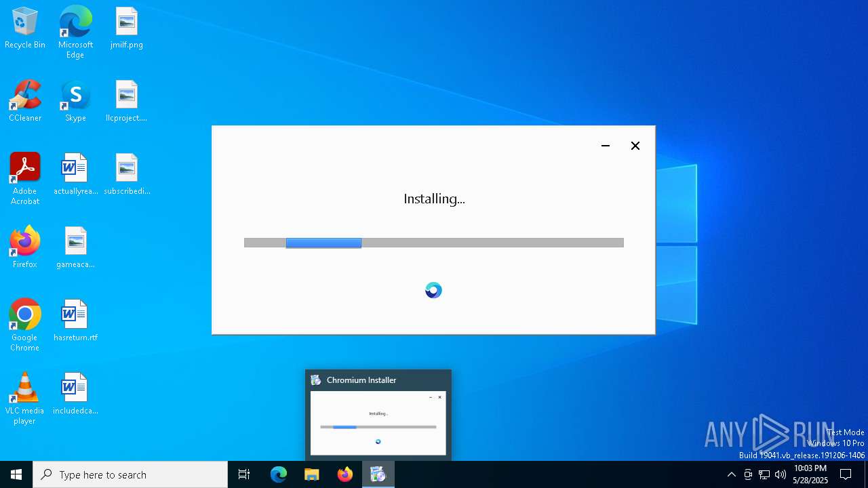Select the includedca Word document icon

(75, 394)
